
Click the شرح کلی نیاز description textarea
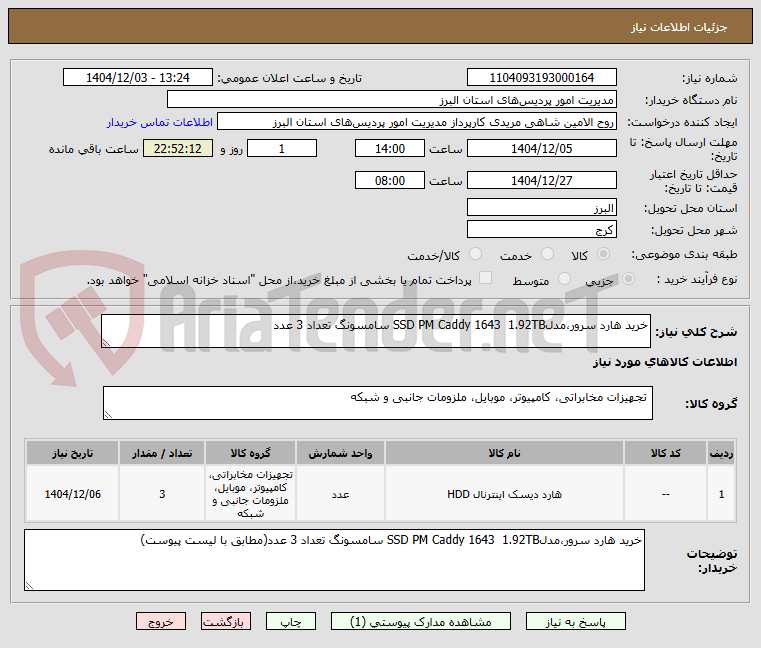point(376,331)
